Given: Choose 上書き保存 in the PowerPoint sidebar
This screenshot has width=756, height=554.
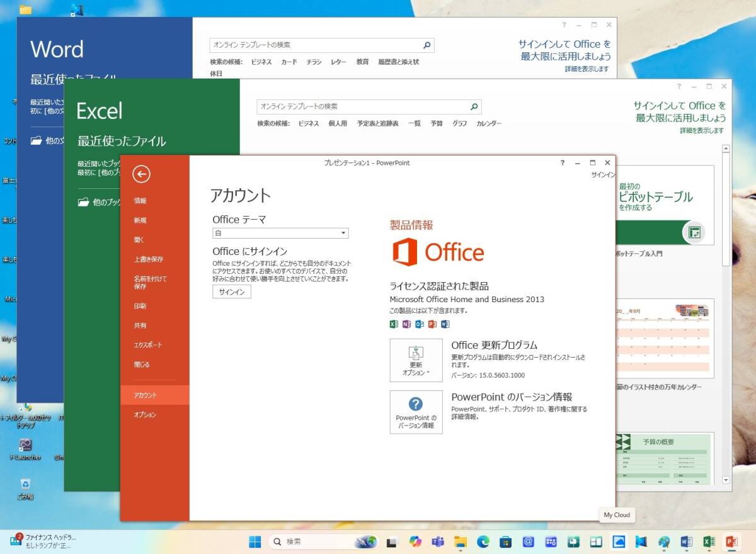Looking at the screenshot, I should point(149,259).
